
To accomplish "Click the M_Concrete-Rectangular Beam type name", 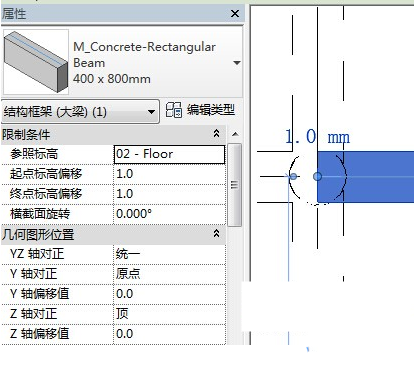I will click(144, 55).
